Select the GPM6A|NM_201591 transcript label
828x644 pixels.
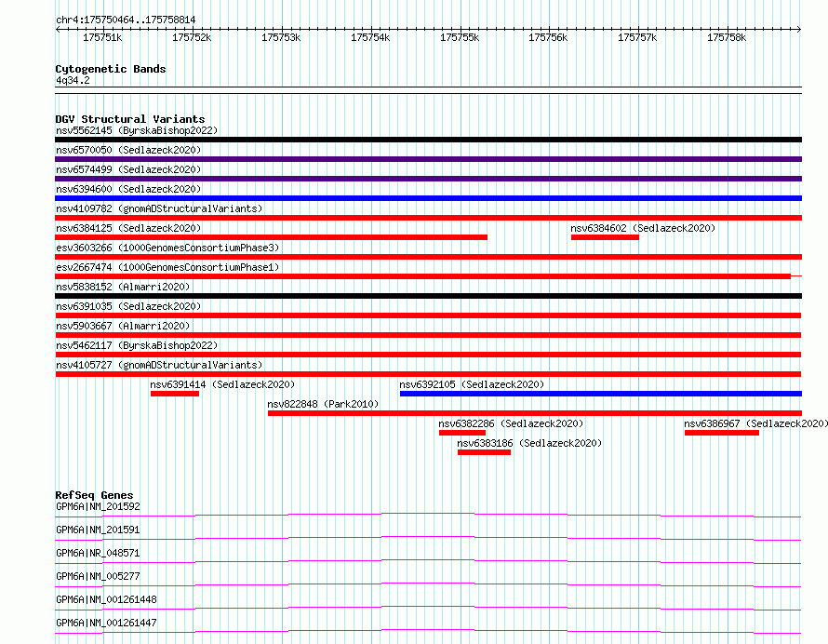[99, 530]
